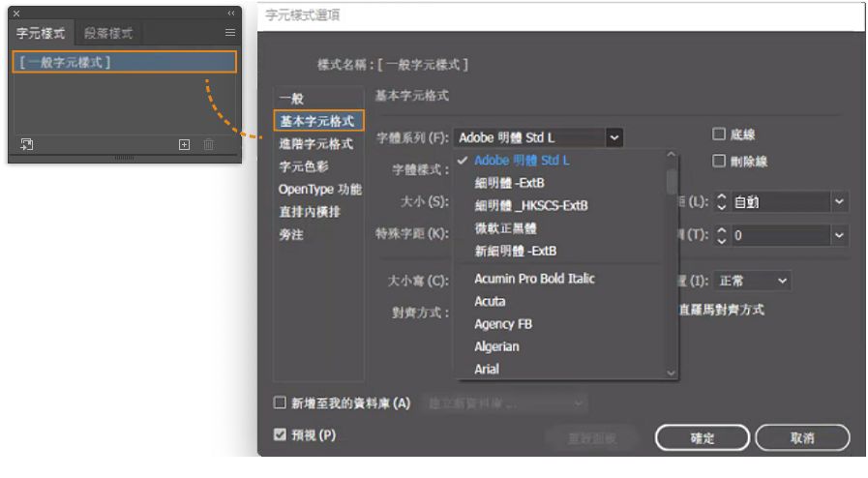The width and height of the screenshot is (868, 478).
Task: Click the leading stepper arrows next to 自動
Action: click(x=721, y=202)
